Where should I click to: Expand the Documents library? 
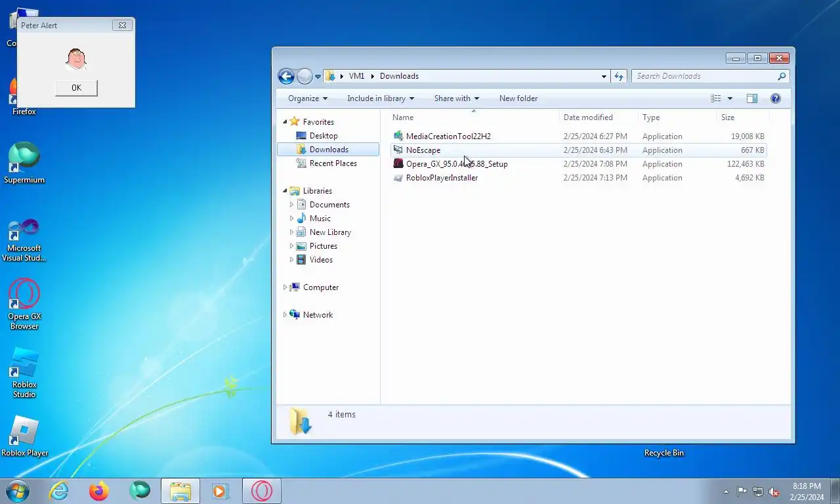[x=292, y=205]
